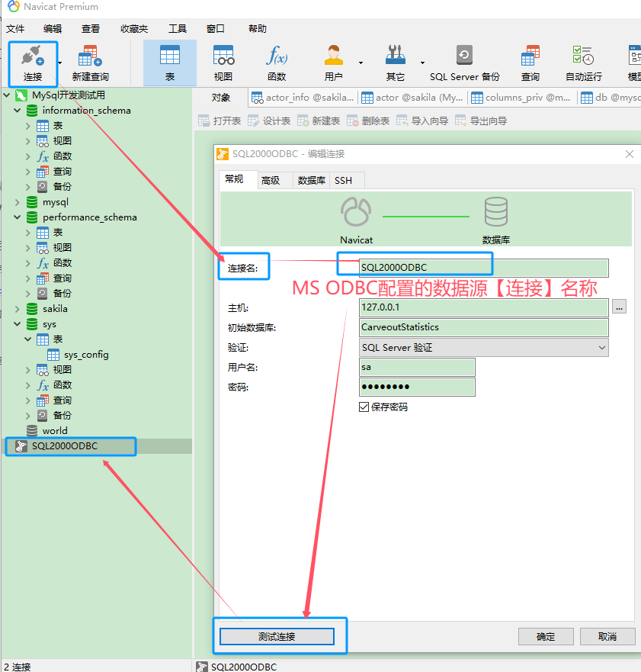This screenshot has height=672, width=641.
Task: Open Automation (自动运行) toolbar icon
Action: 584,63
